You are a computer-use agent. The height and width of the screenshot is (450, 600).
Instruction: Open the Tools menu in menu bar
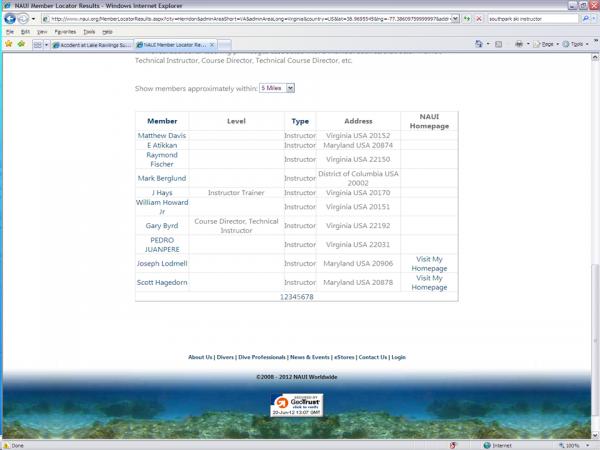tap(89, 32)
